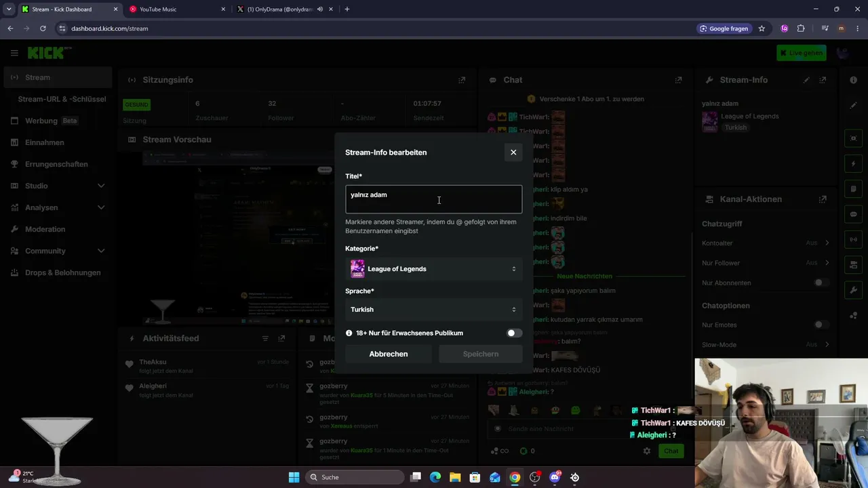Click the green Chat send button
The width and height of the screenshot is (868, 488).
click(671, 451)
